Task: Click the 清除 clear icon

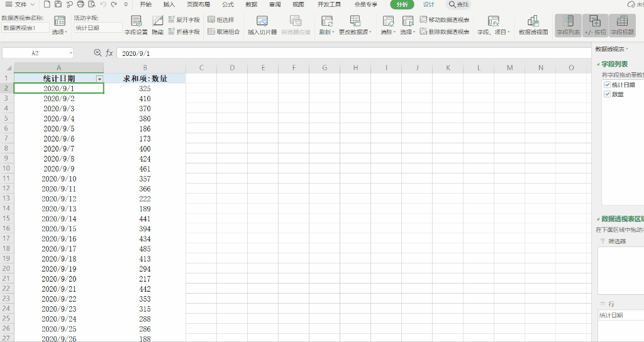Action: tap(387, 25)
